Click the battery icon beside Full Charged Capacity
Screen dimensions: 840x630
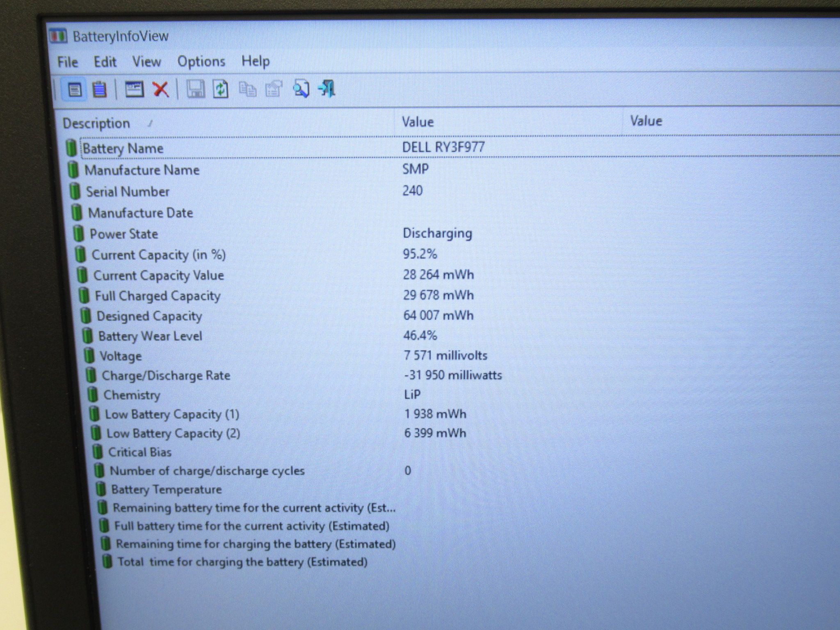pos(84,295)
